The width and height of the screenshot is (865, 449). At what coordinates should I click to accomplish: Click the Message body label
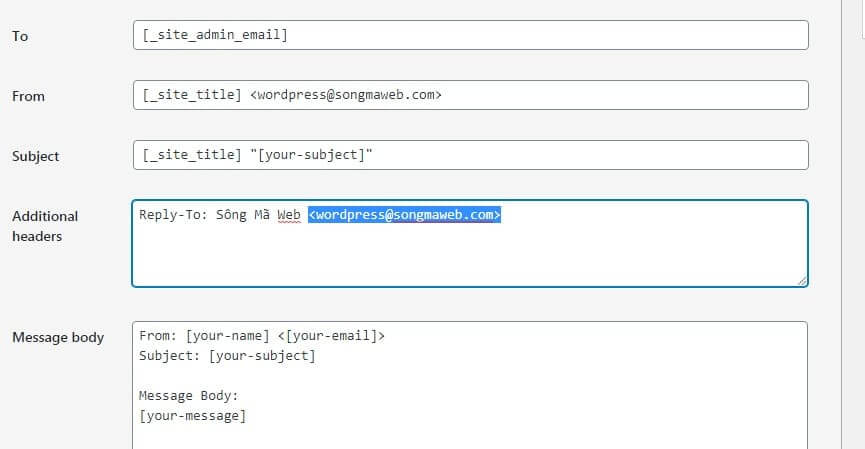[58, 337]
